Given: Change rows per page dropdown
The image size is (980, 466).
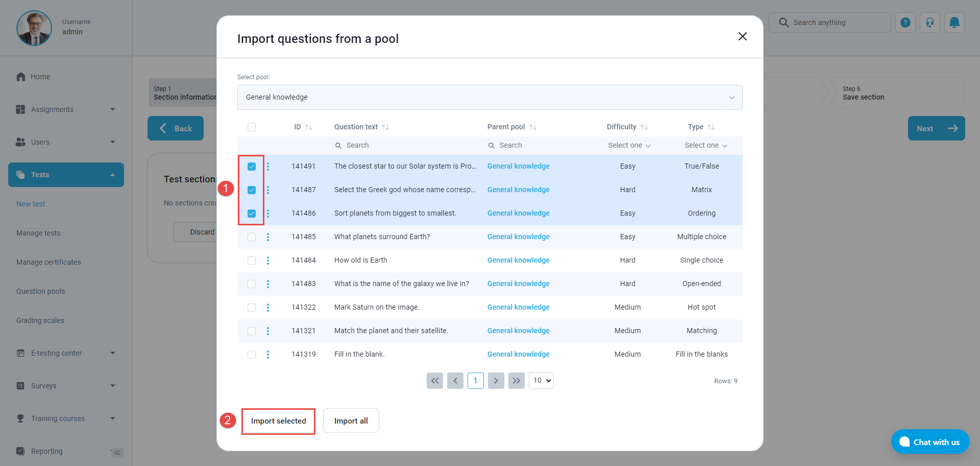Looking at the screenshot, I should tap(541, 381).
